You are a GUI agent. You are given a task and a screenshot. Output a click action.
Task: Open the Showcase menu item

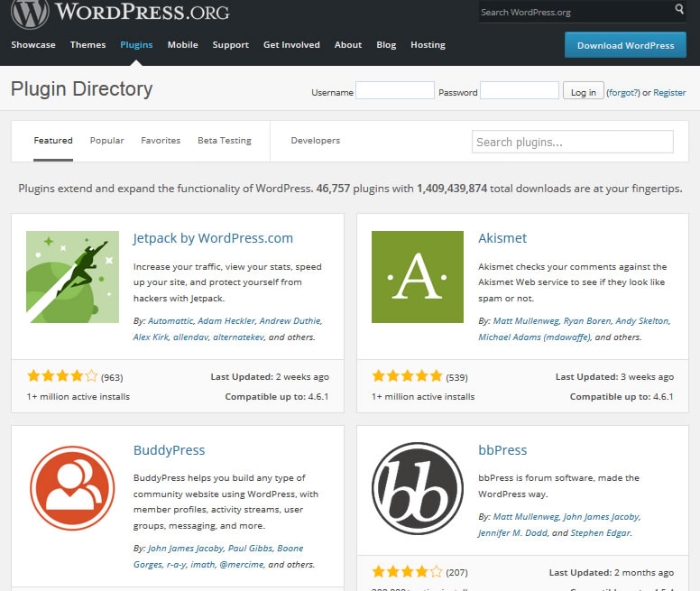coord(33,44)
